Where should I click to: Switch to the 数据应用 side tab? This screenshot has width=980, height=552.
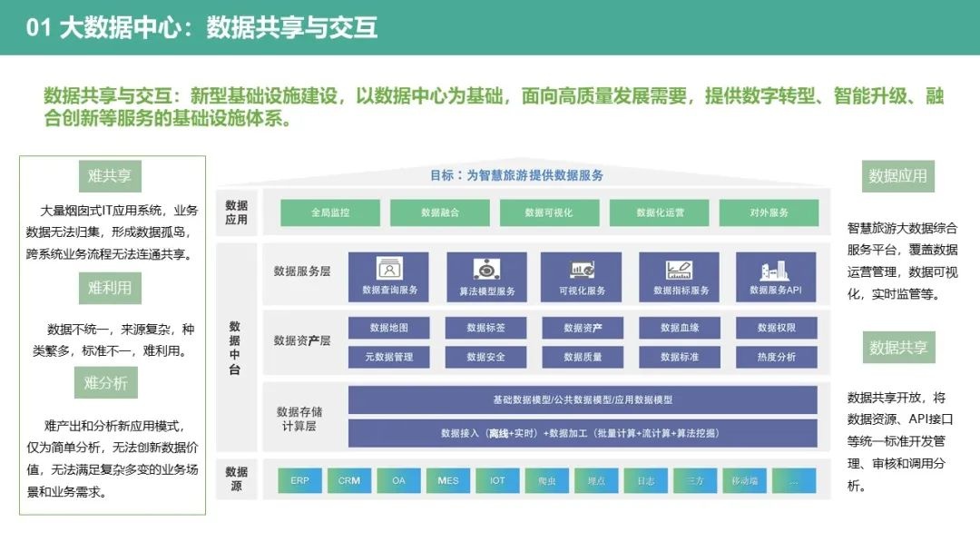[900, 178]
